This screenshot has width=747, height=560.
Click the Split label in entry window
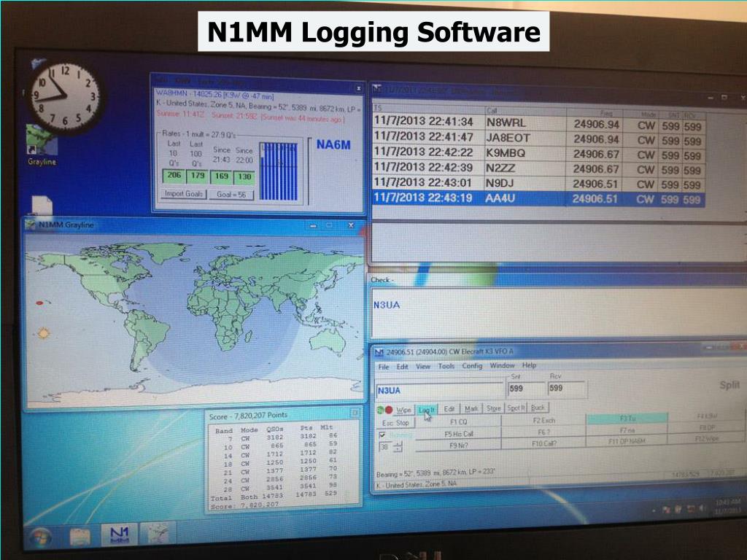[729, 385]
